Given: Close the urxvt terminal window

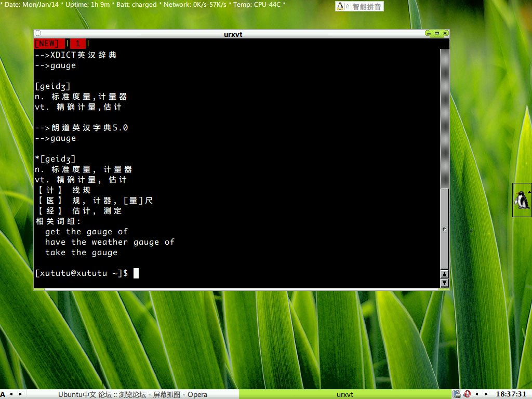Looking at the screenshot, I should coord(445,33).
